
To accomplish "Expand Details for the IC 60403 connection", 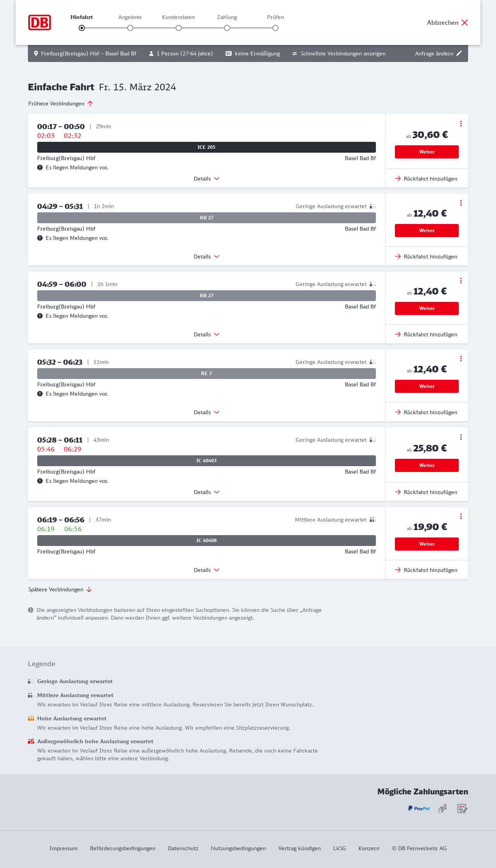I will [x=207, y=492].
